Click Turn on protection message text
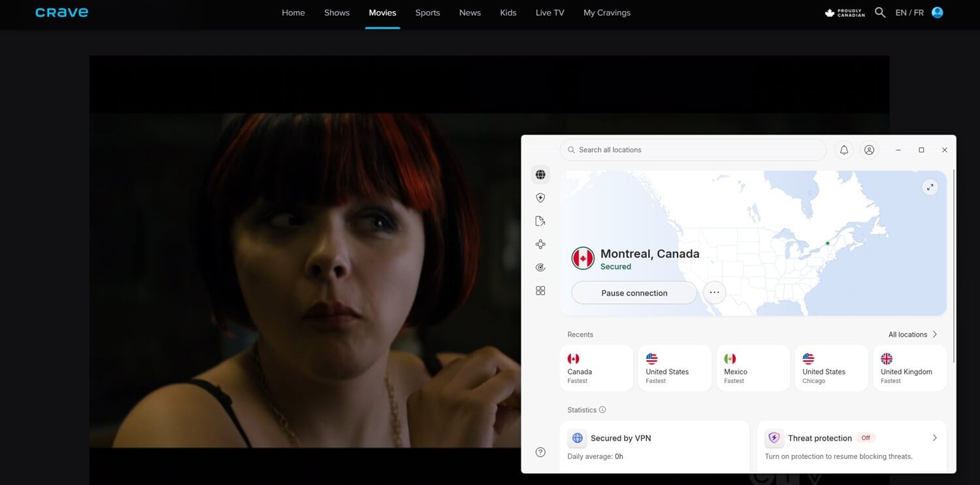The image size is (980, 485). (838, 456)
